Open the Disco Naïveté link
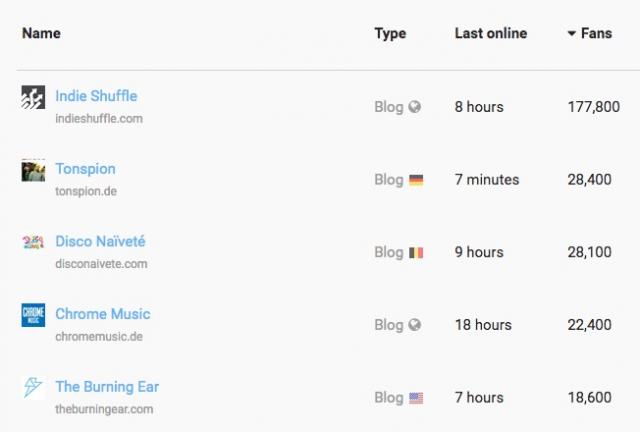The image size is (640, 432). click(100, 241)
